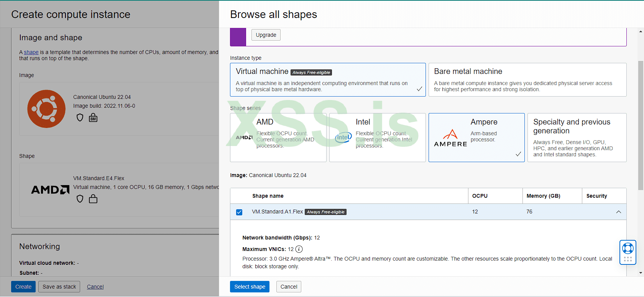Click the Ubuntu logo image thumbnail
The height and width of the screenshot is (297, 644).
click(46, 109)
